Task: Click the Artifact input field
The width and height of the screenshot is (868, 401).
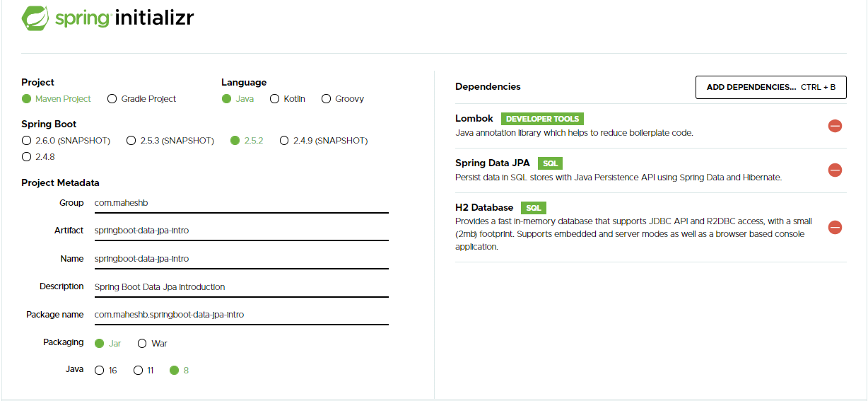Action: point(241,231)
